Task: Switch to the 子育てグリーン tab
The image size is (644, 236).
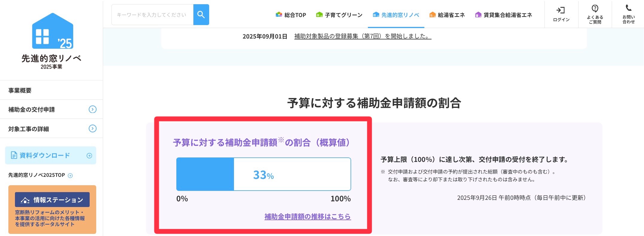Action: pyautogui.click(x=339, y=15)
